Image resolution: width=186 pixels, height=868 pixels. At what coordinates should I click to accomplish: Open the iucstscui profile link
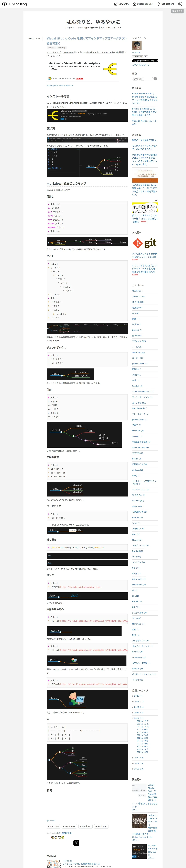click(136, 53)
